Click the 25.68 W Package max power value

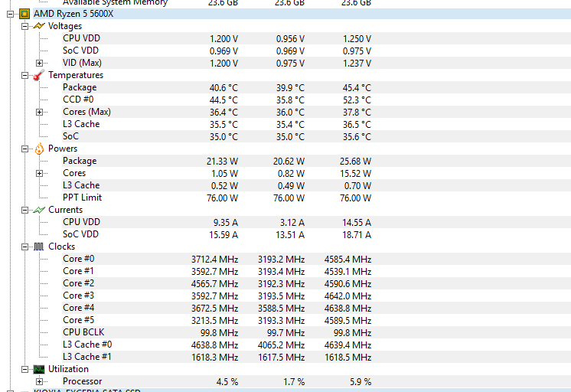click(x=355, y=162)
